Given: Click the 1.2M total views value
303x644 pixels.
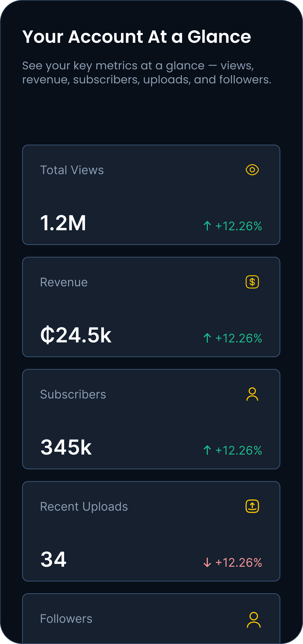Looking at the screenshot, I should (x=63, y=222).
